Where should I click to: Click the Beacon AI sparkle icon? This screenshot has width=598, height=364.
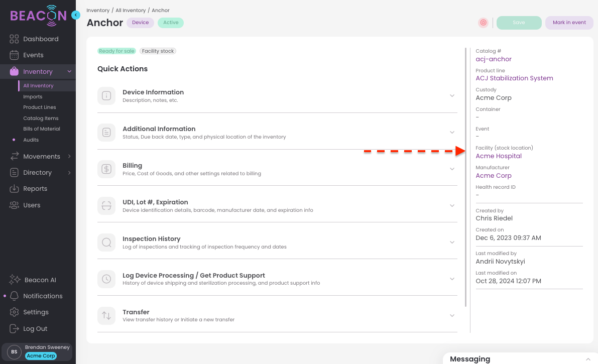[15, 280]
